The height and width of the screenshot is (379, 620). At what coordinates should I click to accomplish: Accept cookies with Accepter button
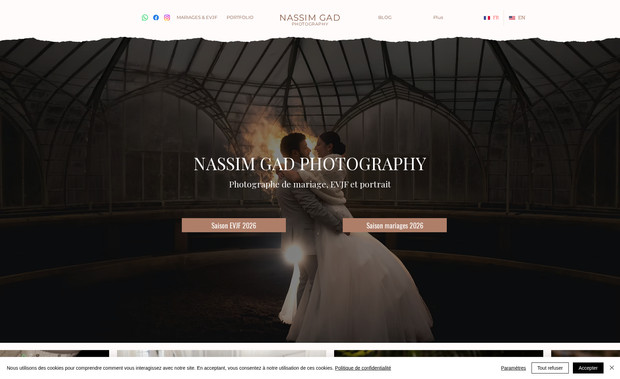click(x=588, y=368)
